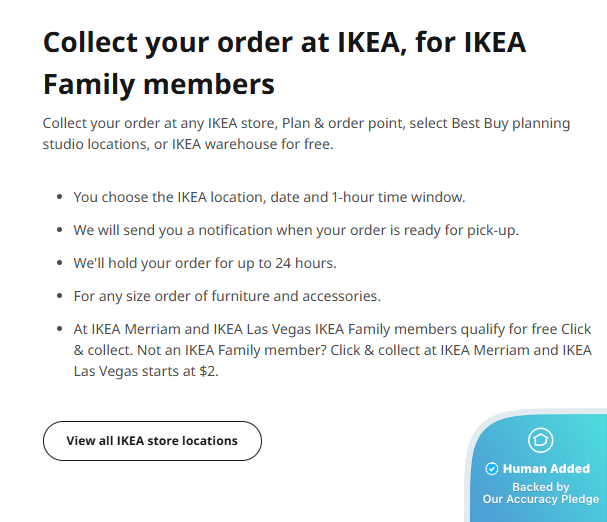Click the bullet about choosing IKEA location and date

click(269, 197)
